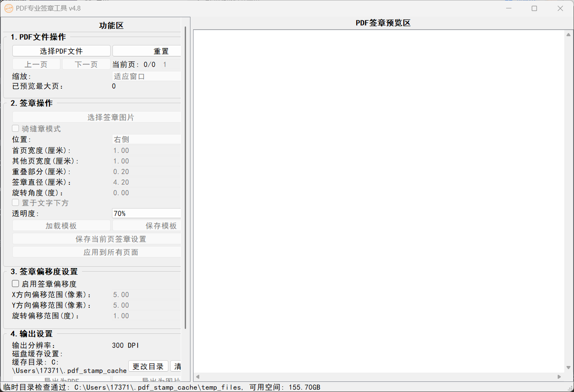Open the 适应窗口 zoom dropdown
The height and width of the screenshot is (392, 574).
click(146, 75)
